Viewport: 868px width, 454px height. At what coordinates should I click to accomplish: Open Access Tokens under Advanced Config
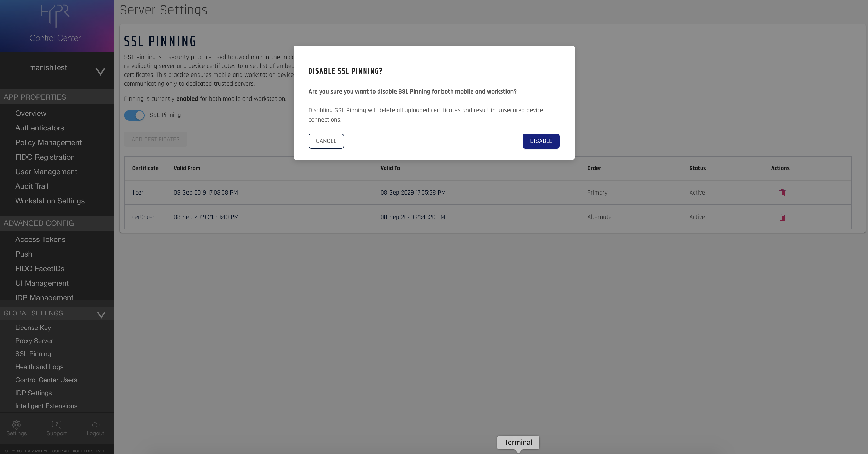(x=40, y=240)
